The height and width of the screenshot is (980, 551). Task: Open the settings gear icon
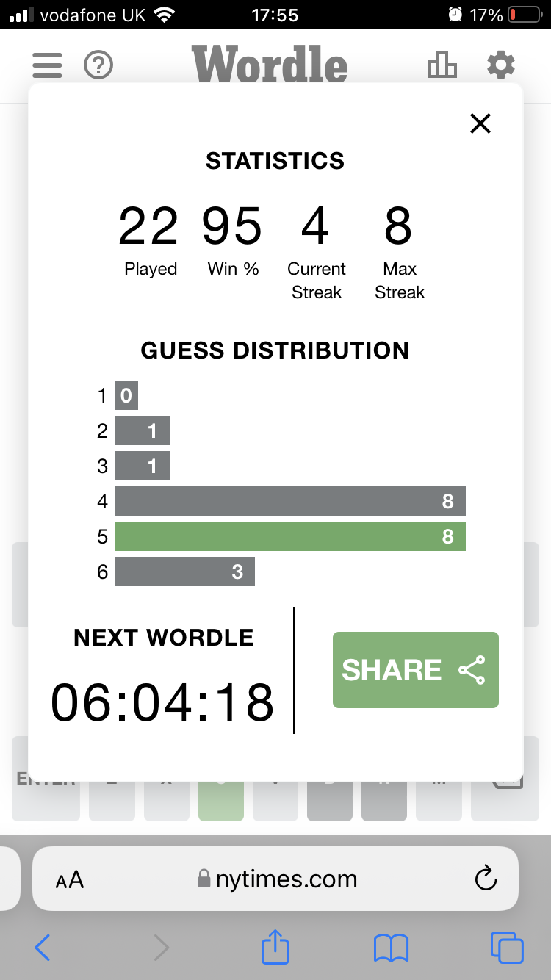501,65
